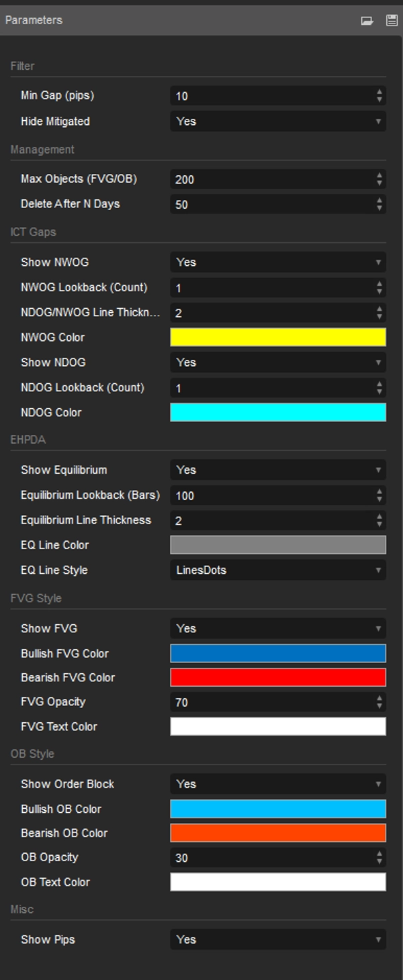Open the Bullish OB Color swatch
This screenshot has width=403, height=980.
(277, 809)
